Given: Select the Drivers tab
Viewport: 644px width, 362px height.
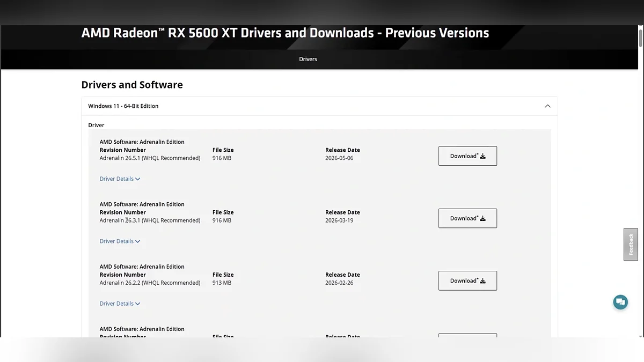Looking at the screenshot, I should coord(308,59).
